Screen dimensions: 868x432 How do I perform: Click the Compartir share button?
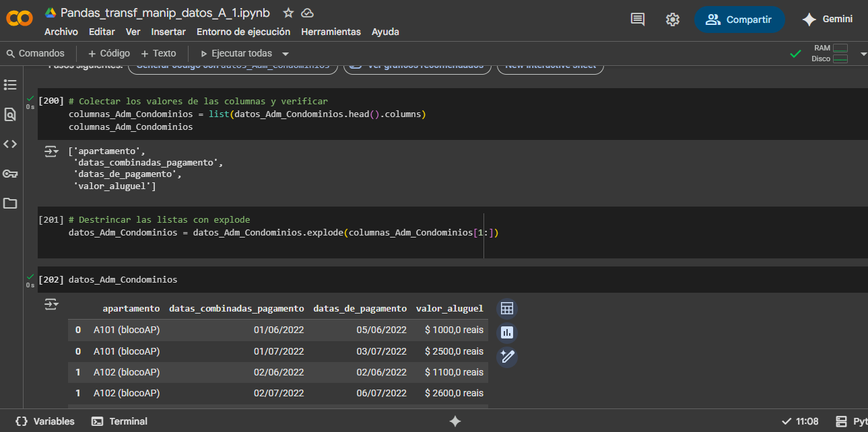[739, 20]
